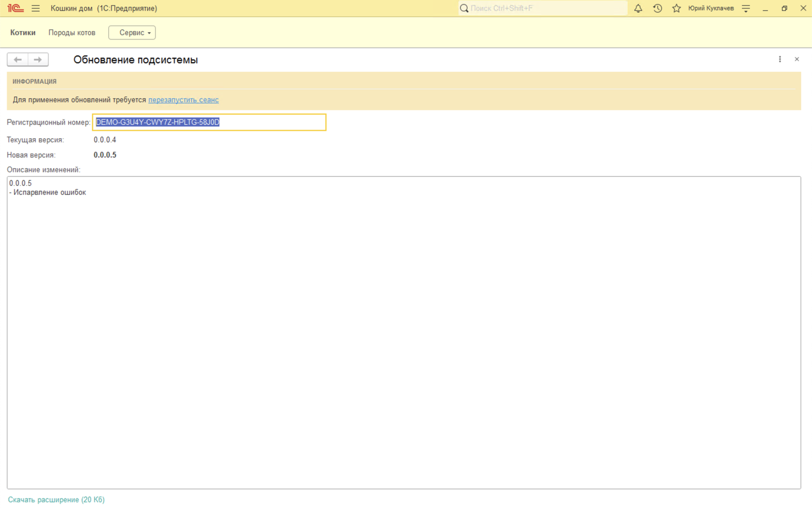Screen dimensions: 812x508
Task: Click the search magnifier icon
Action: coord(464,8)
